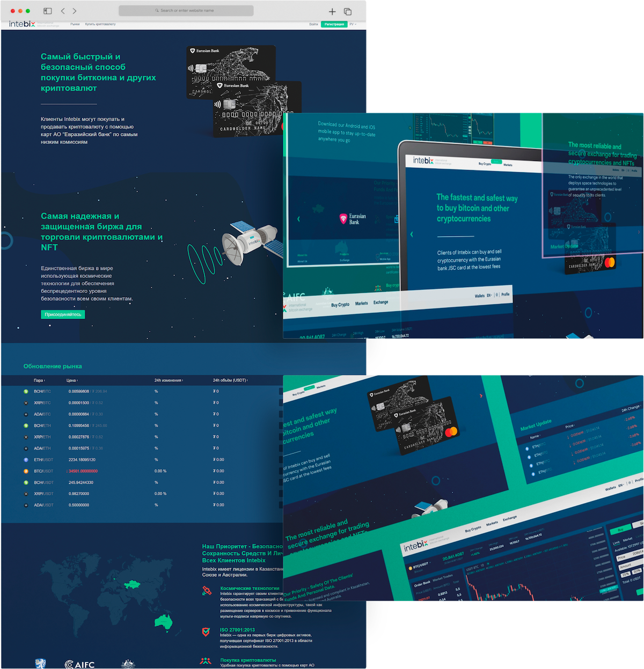Click the satellite icon beside Космические технологии
The height and width of the screenshot is (669, 644).
coord(207,591)
